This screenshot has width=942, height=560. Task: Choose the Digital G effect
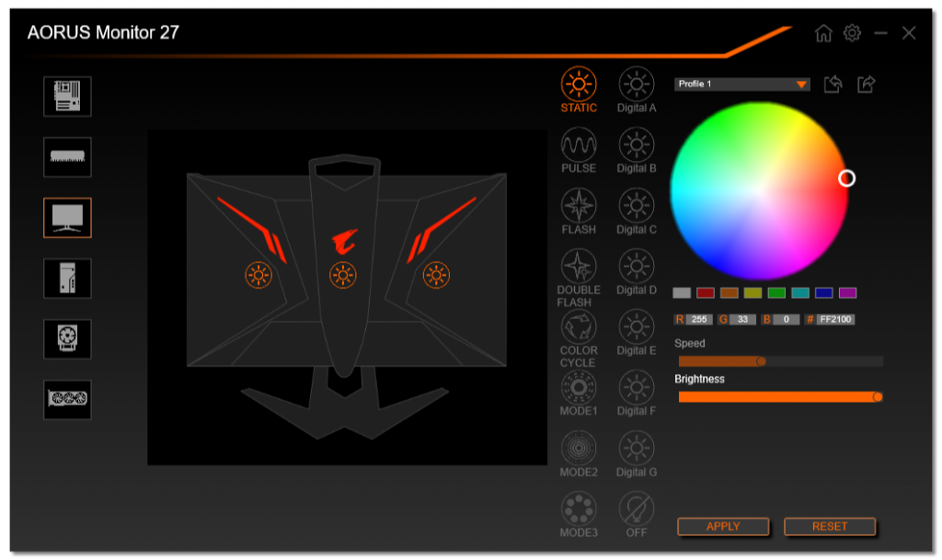pos(637,453)
